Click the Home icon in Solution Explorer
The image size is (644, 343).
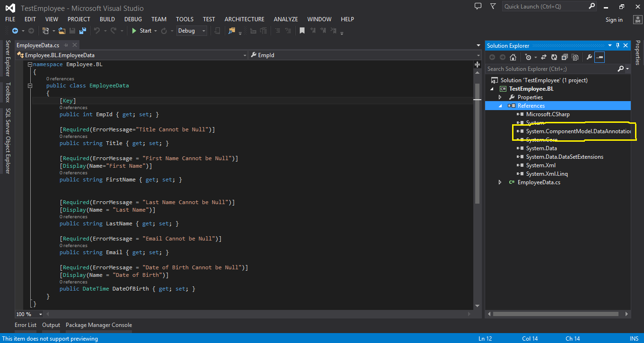tap(513, 57)
